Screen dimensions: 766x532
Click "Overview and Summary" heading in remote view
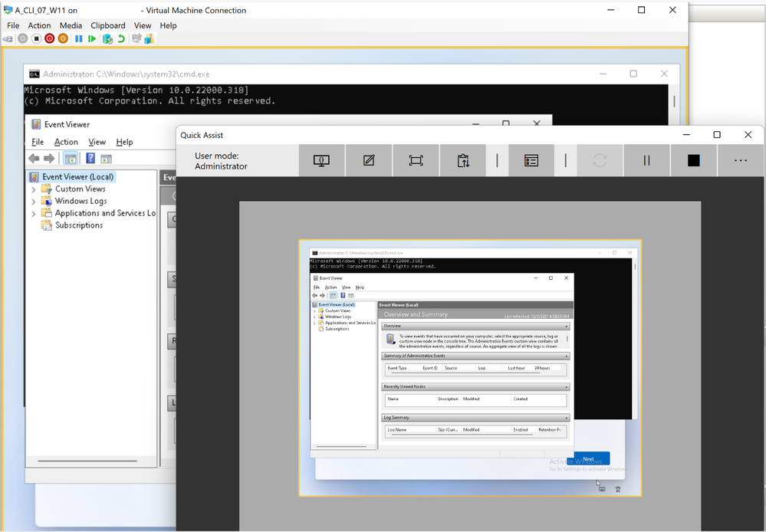pyautogui.click(x=416, y=314)
